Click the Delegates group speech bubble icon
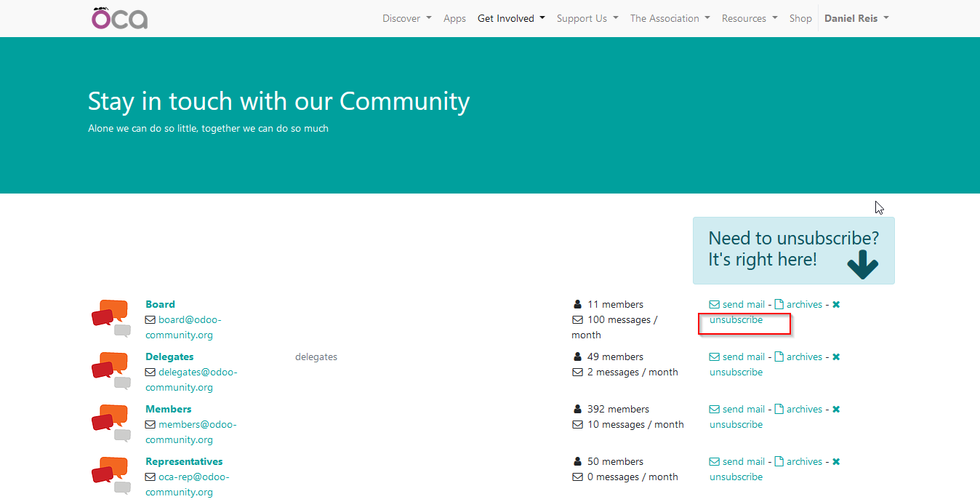980x502 pixels. (x=111, y=371)
